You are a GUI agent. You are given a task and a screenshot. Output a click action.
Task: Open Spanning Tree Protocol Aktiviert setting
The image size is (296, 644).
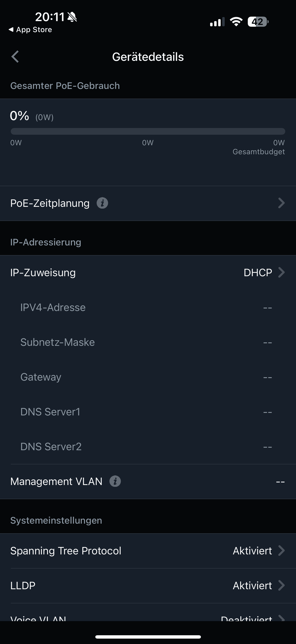pyautogui.click(x=258, y=551)
